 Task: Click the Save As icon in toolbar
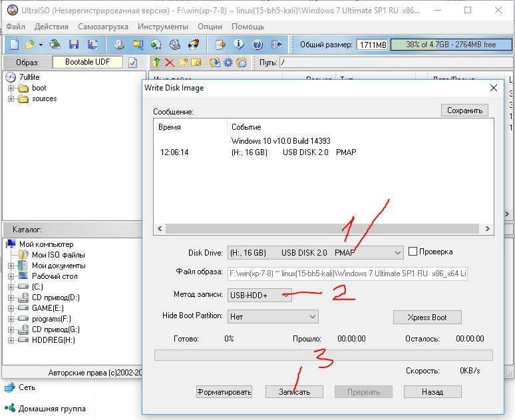pos(92,45)
